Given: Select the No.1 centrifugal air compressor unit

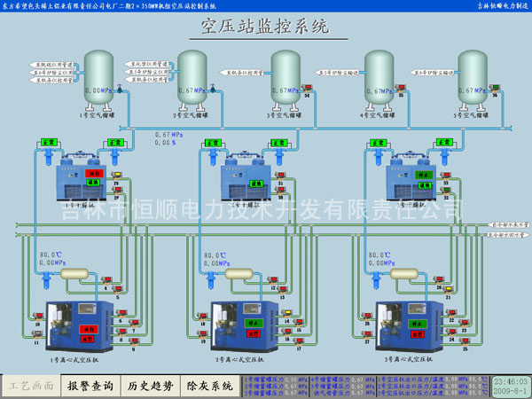Looking at the screenshot, I should click(70, 328).
